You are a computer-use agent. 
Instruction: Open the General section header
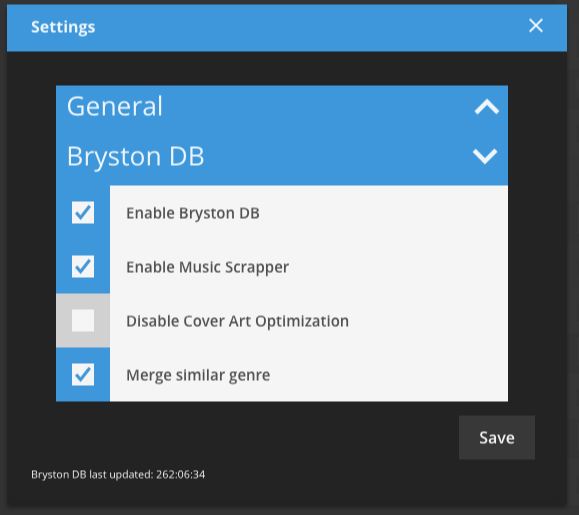282,107
